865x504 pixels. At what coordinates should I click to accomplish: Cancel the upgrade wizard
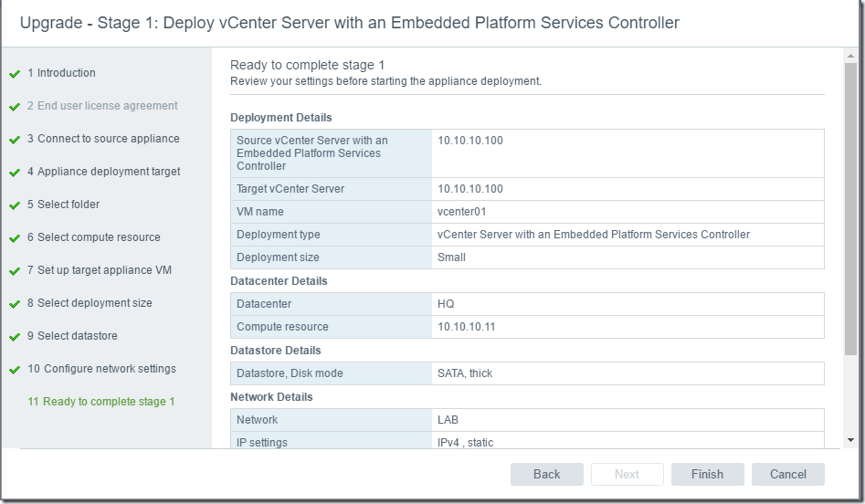click(787, 474)
